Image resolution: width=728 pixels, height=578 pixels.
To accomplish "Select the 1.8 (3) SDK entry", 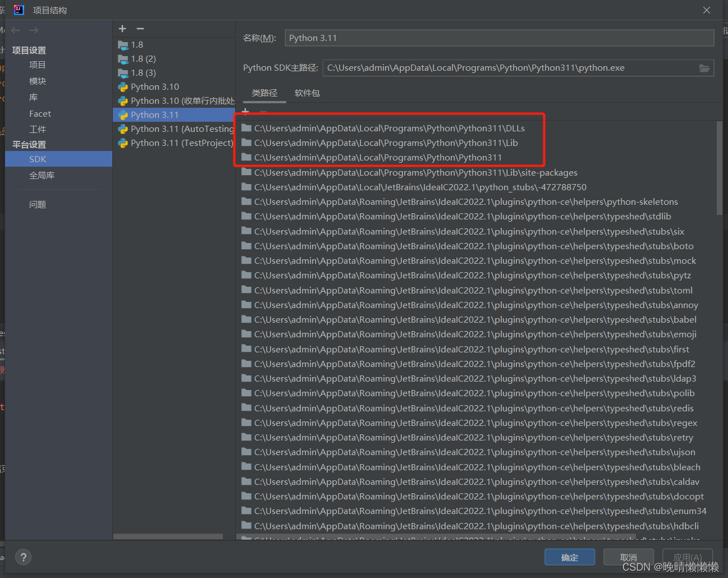I will click(174, 73).
